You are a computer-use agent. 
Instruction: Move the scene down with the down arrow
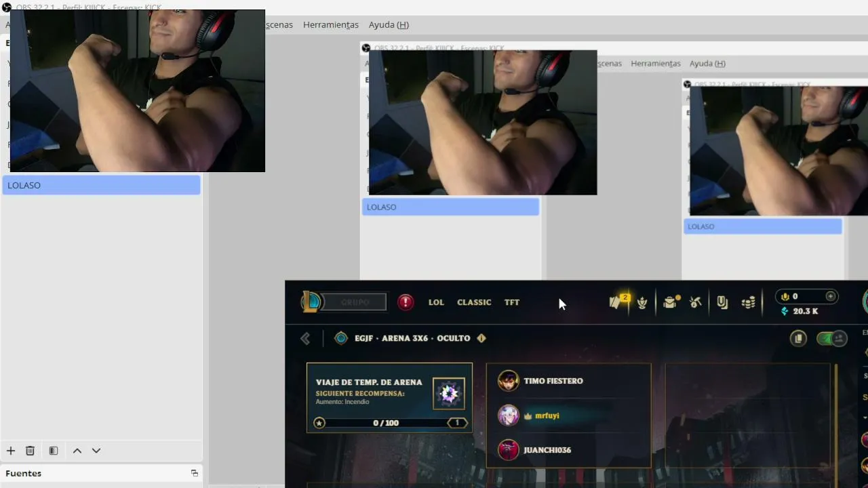click(x=96, y=451)
